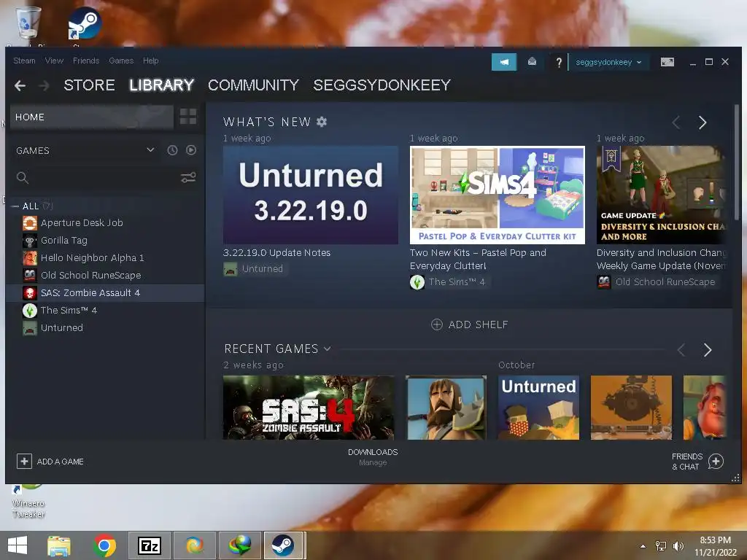Expand the GAMES filter dropdown
Screen dimensions: 747x560
[150, 150]
